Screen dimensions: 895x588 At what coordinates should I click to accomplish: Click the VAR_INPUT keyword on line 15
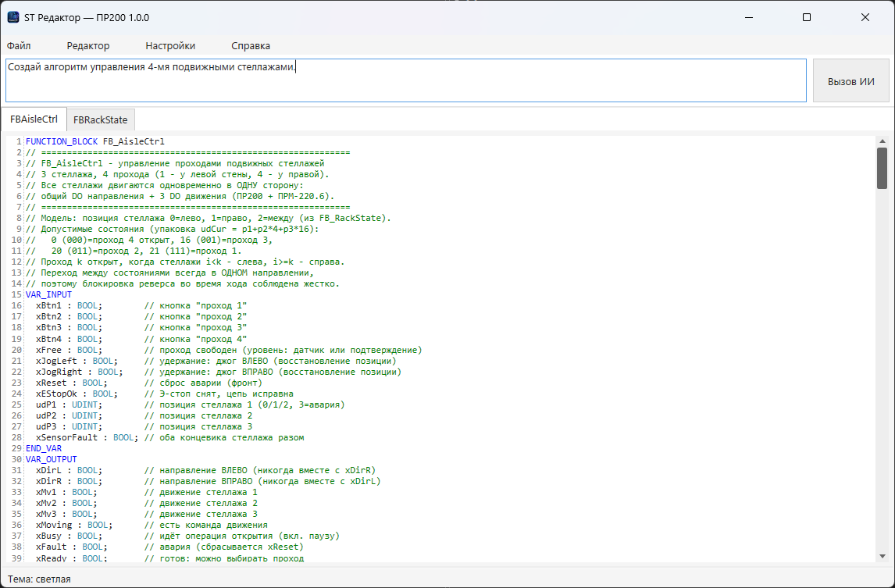click(48, 294)
